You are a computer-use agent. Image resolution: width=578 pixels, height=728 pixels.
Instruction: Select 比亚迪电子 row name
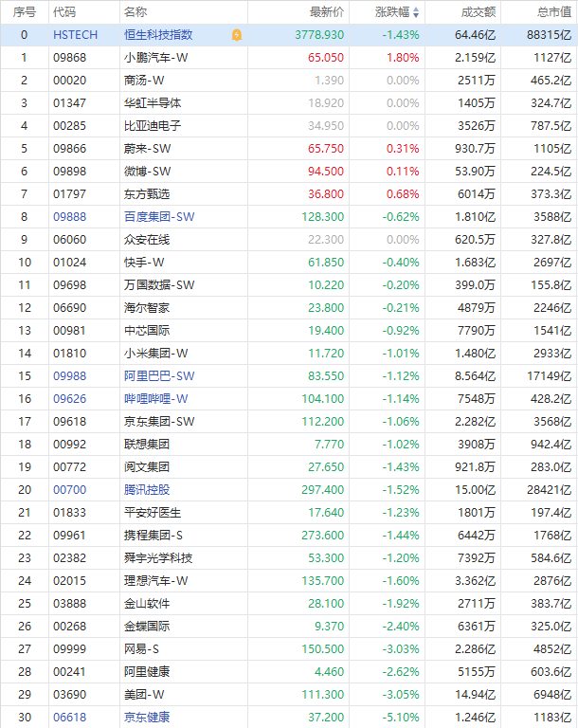(x=153, y=126)
